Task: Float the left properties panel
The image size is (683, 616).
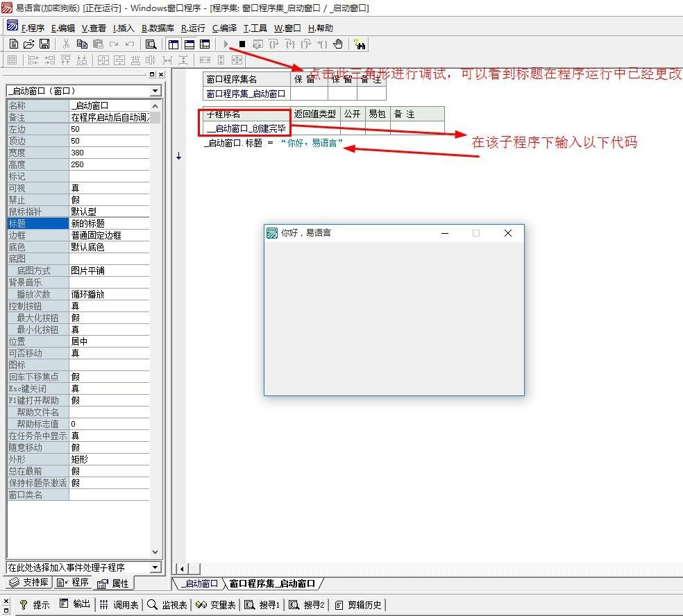Action: tap(152, 74)
